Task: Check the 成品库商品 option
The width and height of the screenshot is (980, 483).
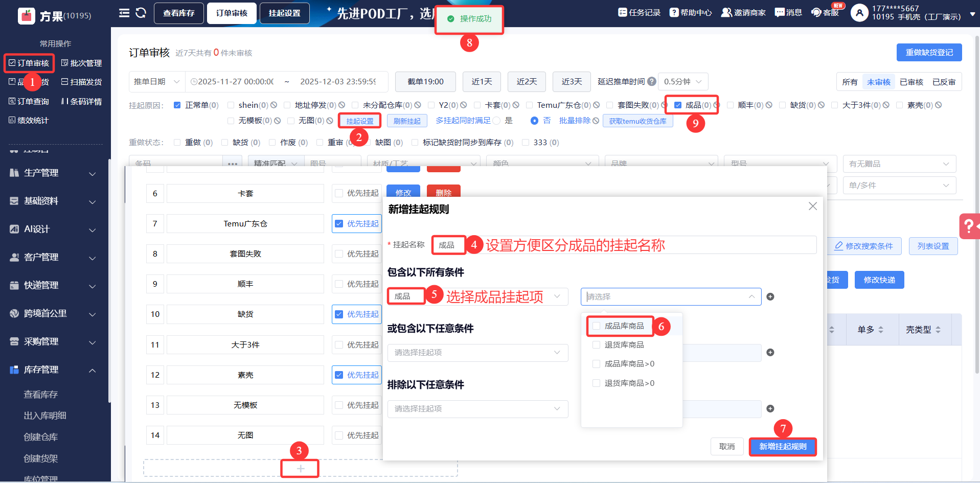Action: click(x=596, y=326)
